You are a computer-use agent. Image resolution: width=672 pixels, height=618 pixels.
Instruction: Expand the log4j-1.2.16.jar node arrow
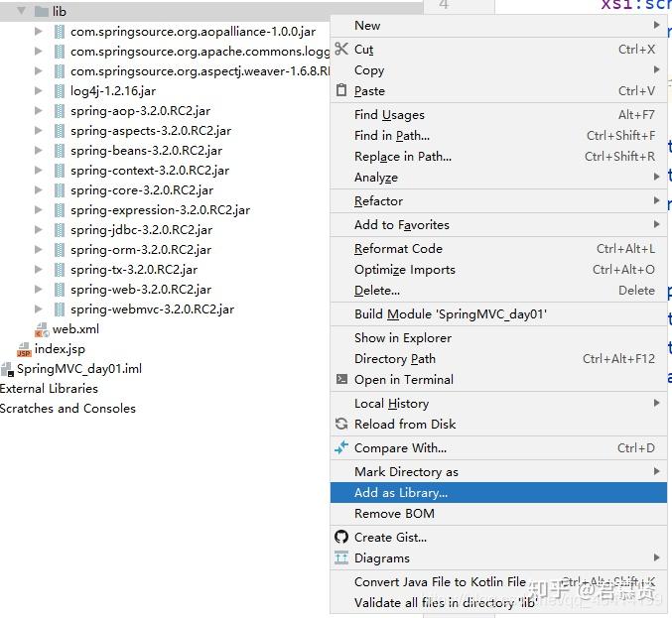pos(39,91)
